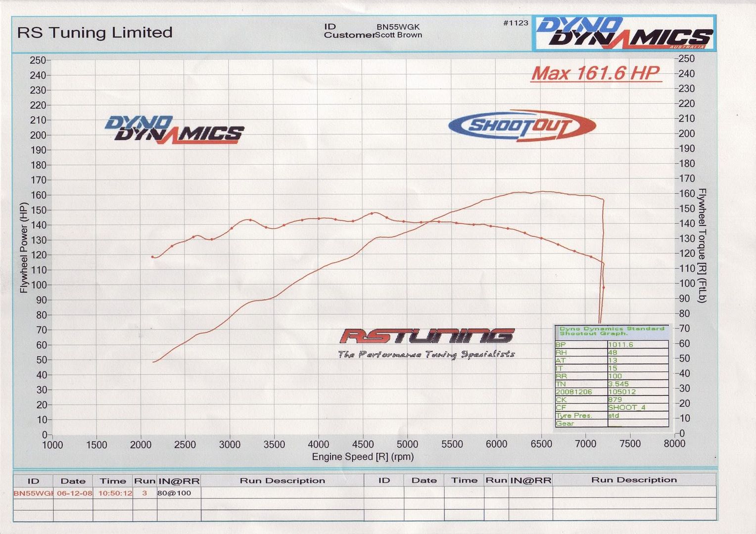Click '200' on the Flywheel Power axis
Image resolution: width=756 pixels, height=534 pixels.
[x=38, y=135]
